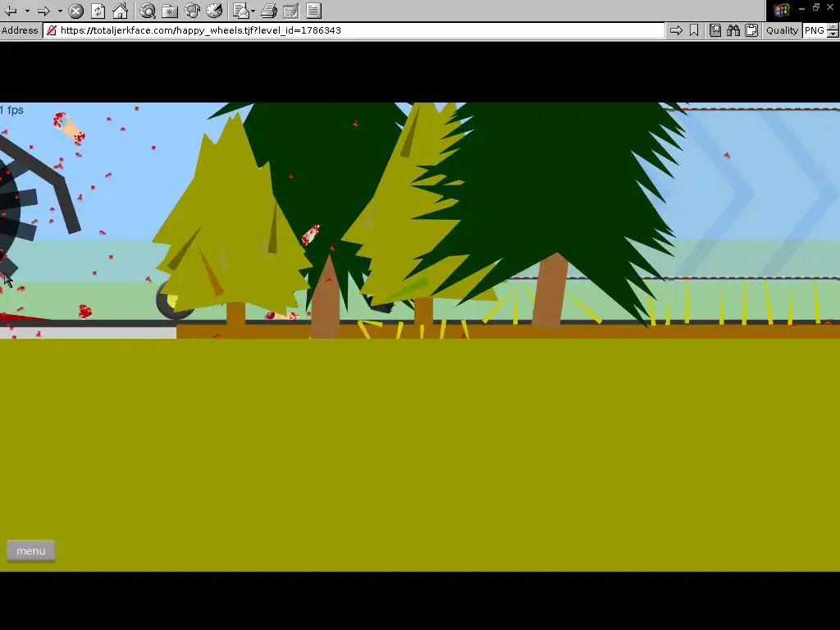Click the Windows logo icon

tap(781, 10)
